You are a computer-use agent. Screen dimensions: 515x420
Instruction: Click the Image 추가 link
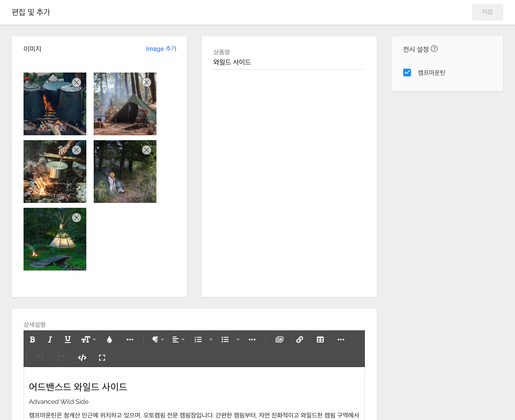(x=161, y=49)
